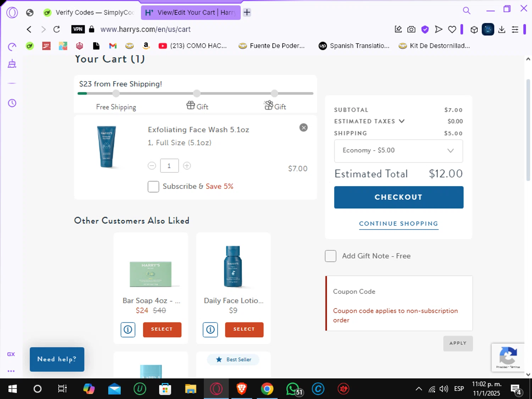Open sidebar history clock icon
This screenshot has height=399, width=532.
[12, 103]
